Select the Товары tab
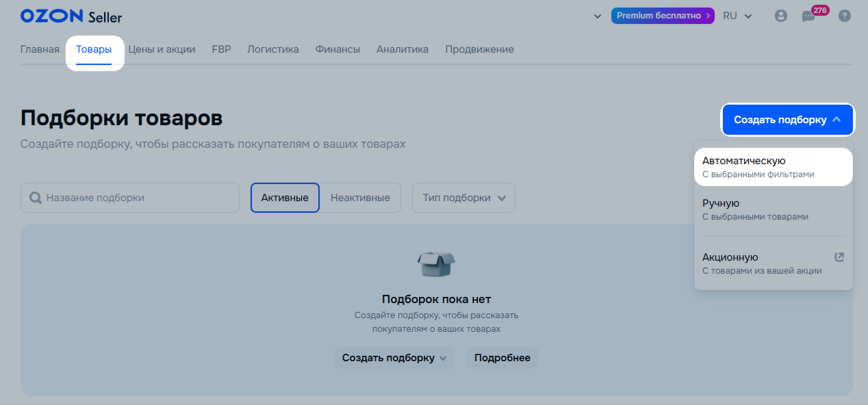The height and width of the screenshot is (405, 868). pos(94,49)
